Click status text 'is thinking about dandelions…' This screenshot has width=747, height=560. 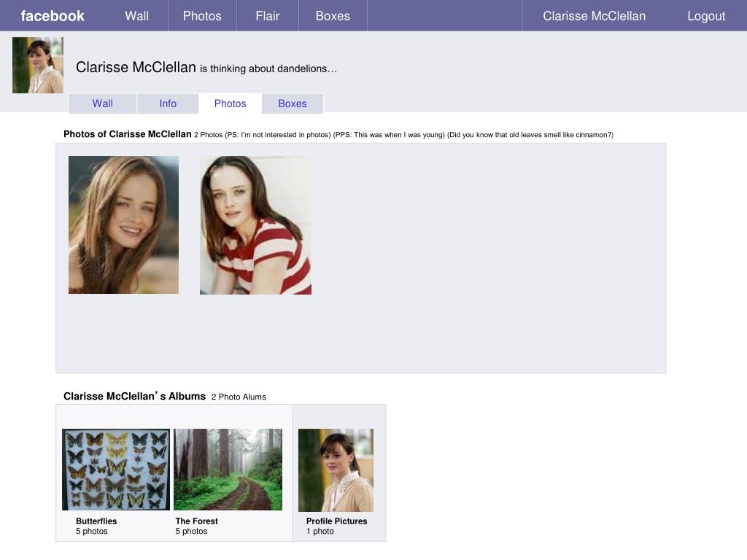point(268,69)
